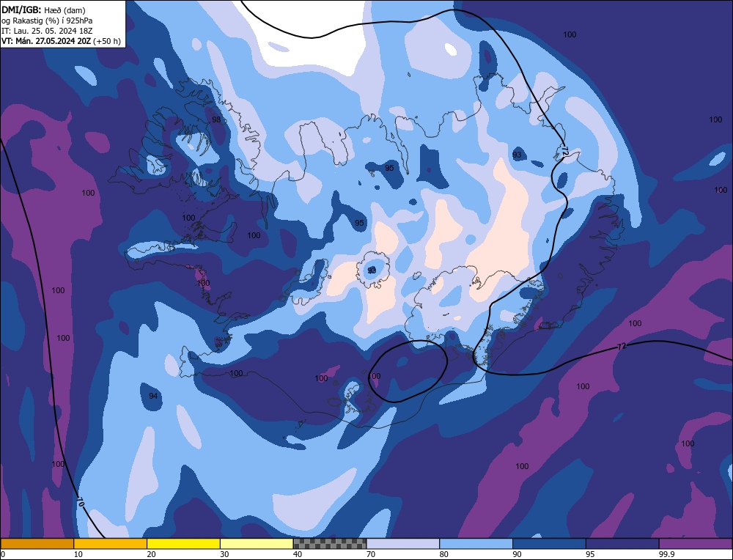
Task: Click the '40' legend tick label
Action: (x=298, y=554)
